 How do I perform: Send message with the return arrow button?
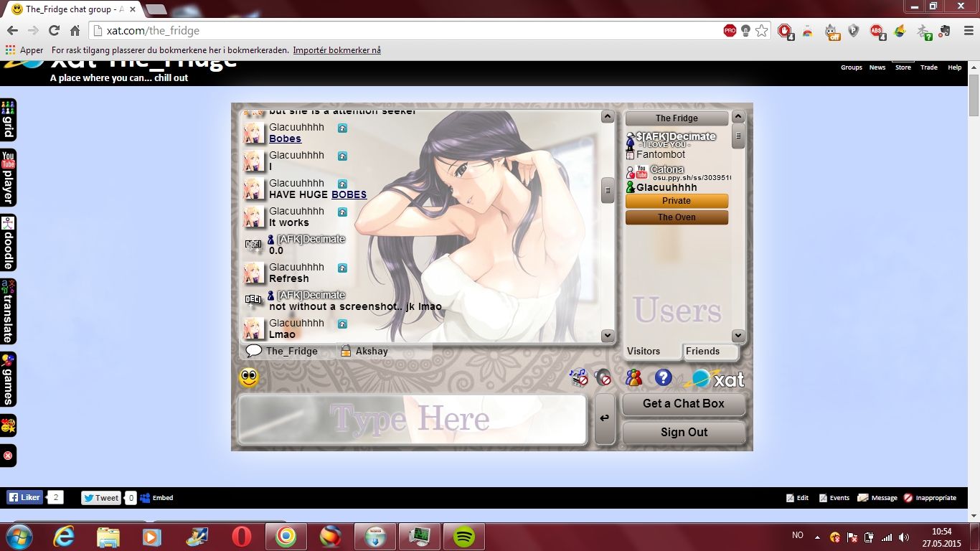pyautogui.click(x=605, y=418)
